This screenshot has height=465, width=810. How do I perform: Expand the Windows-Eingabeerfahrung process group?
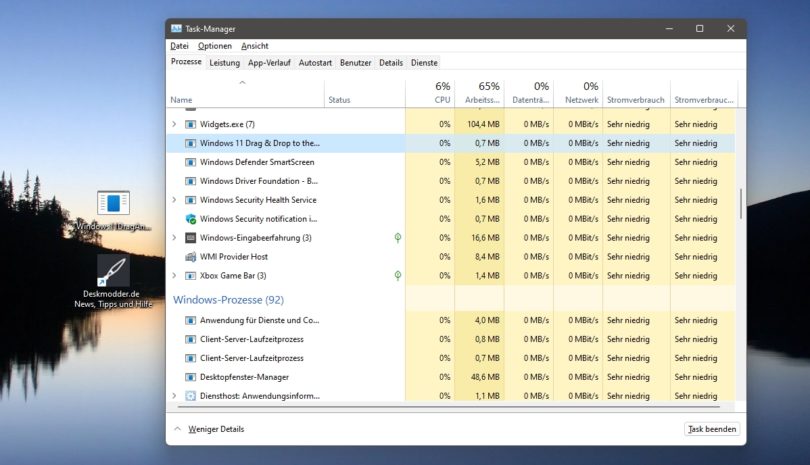click(x=175, y=238)
